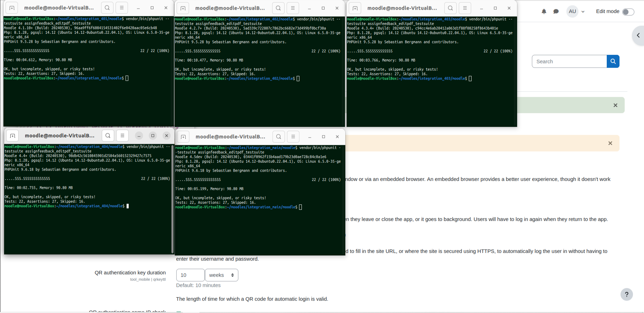Click the 'Default: 10 minutes' text

[198, 285]
